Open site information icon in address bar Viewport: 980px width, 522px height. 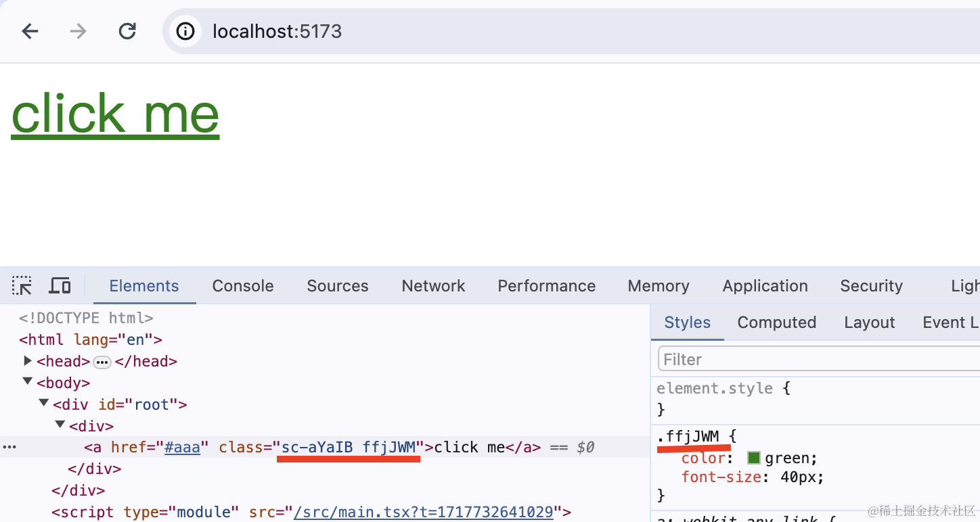pyautogui.click(x=185, y=31)
